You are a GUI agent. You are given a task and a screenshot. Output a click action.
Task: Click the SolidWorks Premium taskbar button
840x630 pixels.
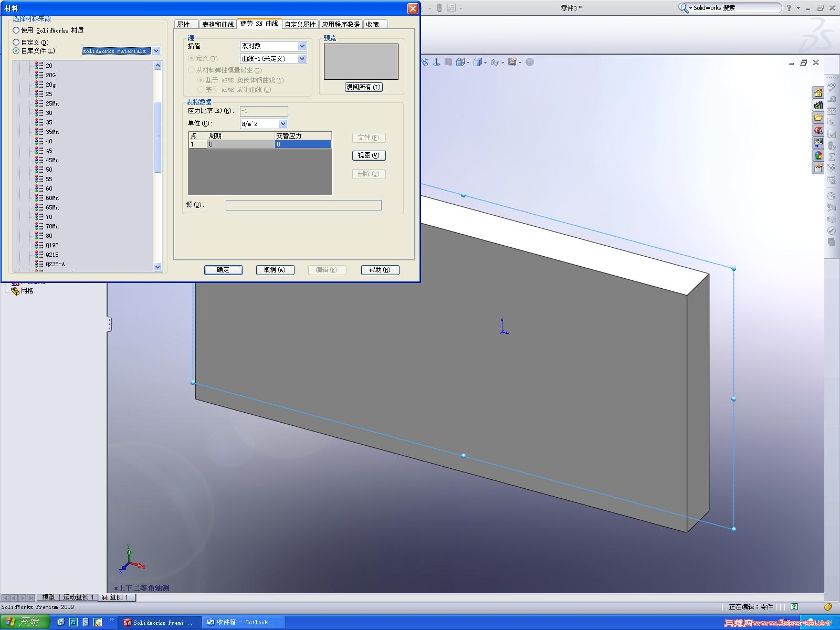160,622
